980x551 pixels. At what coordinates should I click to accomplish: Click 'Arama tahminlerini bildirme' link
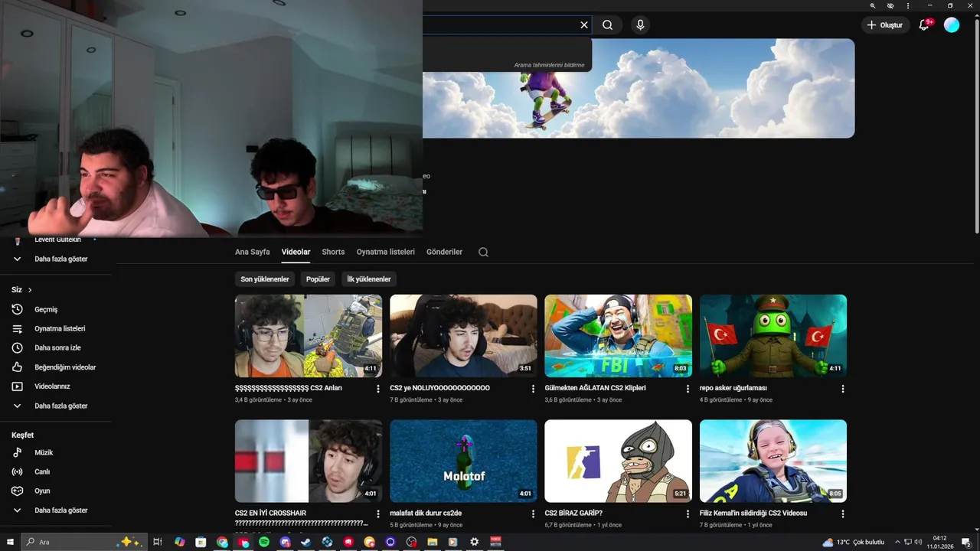549,65
